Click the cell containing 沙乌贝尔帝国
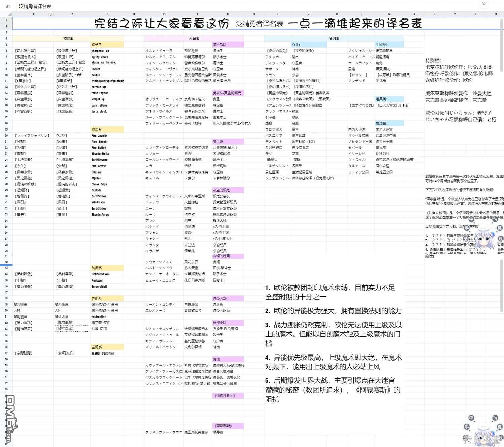Screen dimensions: 504x447 (389, 135)
